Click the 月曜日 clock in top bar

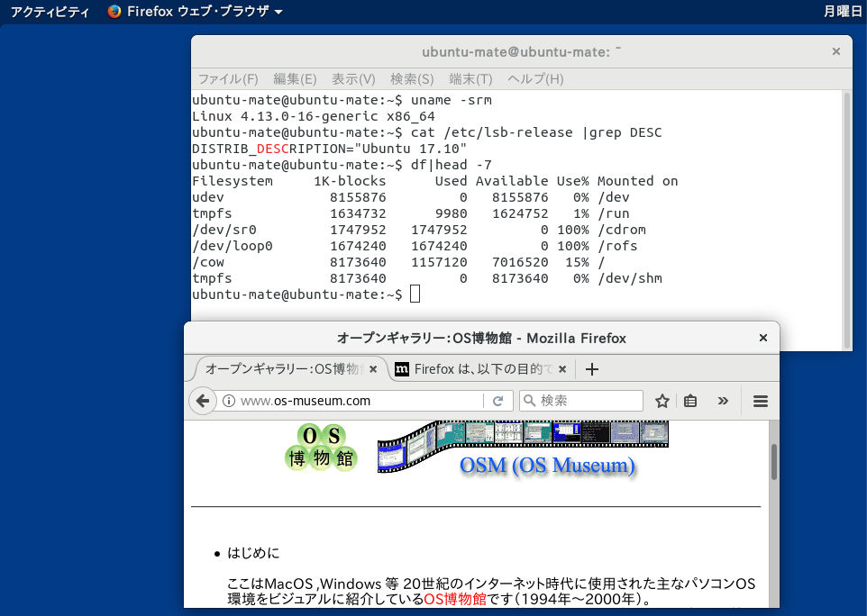coord(843,12)
